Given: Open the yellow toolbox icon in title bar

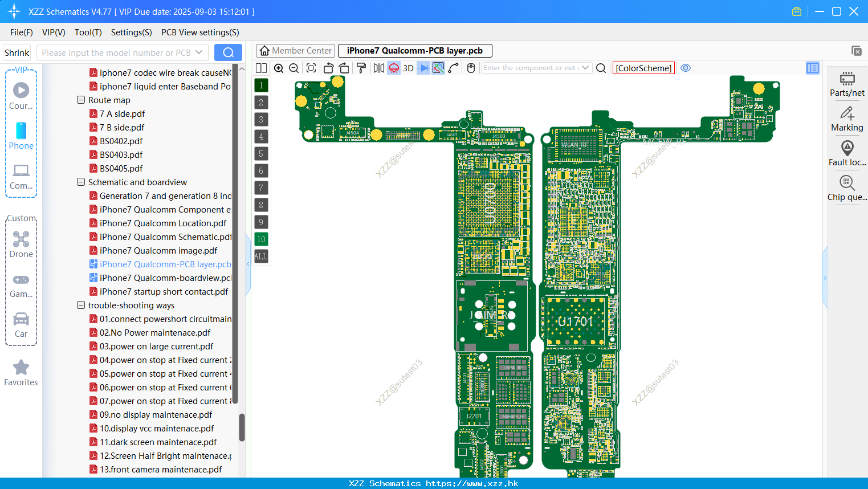Looking at the screenshot, I should [x=797, y=11].
